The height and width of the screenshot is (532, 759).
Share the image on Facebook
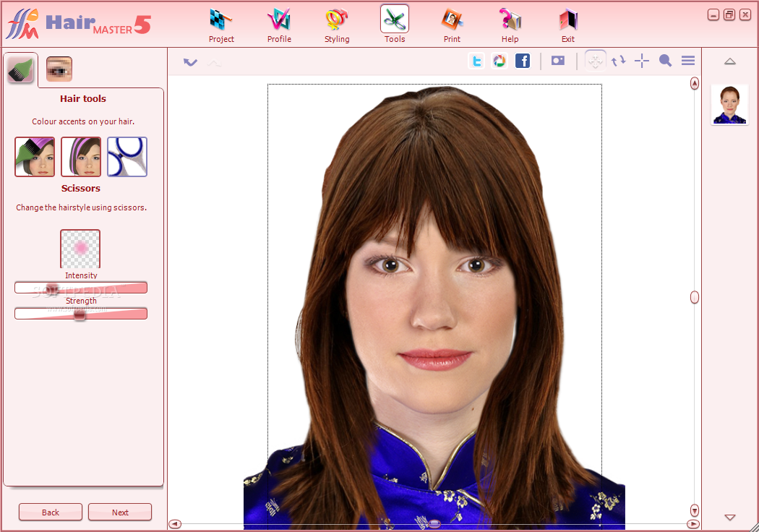tap(523, 61)
